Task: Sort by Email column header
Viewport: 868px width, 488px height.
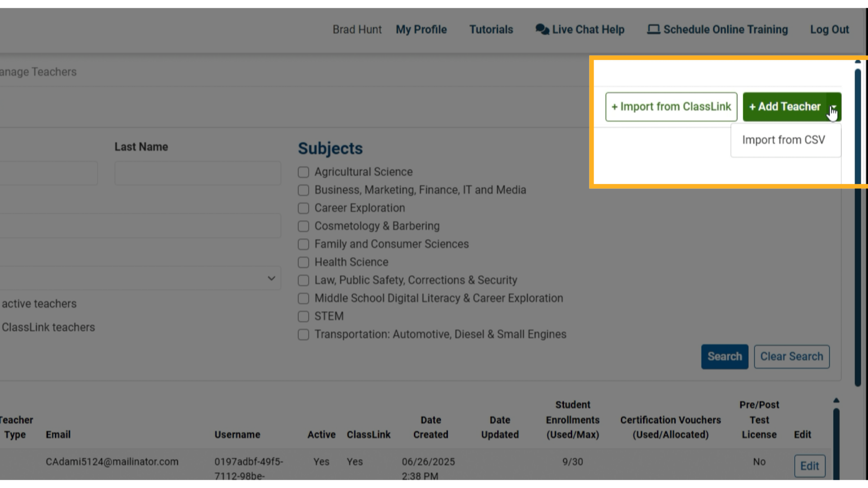Action: (x=58, y=435)
